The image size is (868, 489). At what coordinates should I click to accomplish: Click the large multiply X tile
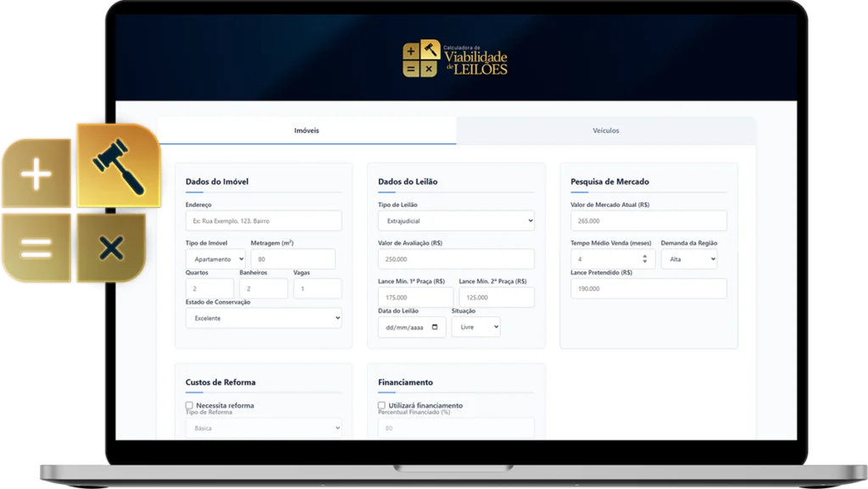click(x=111, y=247)
